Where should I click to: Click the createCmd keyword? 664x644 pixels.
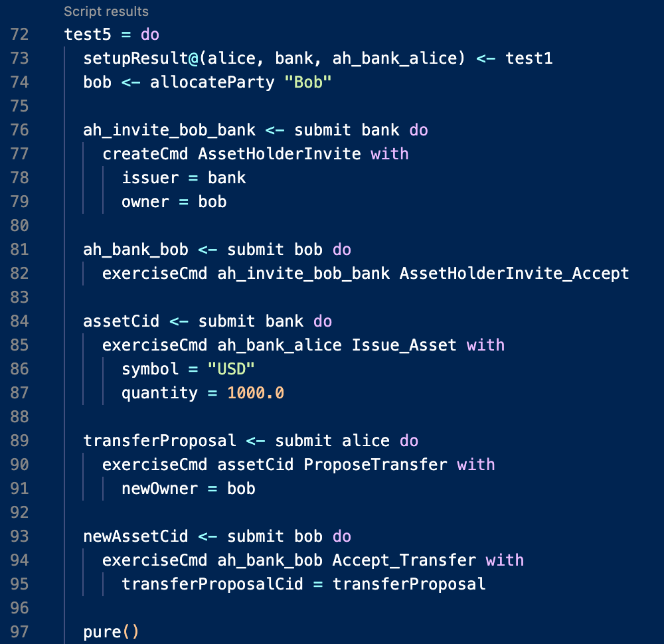coord(145,153)
